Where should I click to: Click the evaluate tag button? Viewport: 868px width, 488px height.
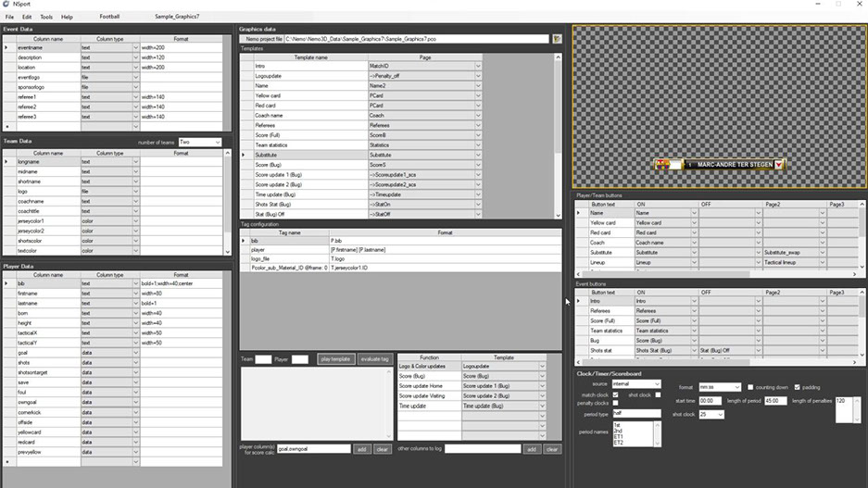click(373, 359)
